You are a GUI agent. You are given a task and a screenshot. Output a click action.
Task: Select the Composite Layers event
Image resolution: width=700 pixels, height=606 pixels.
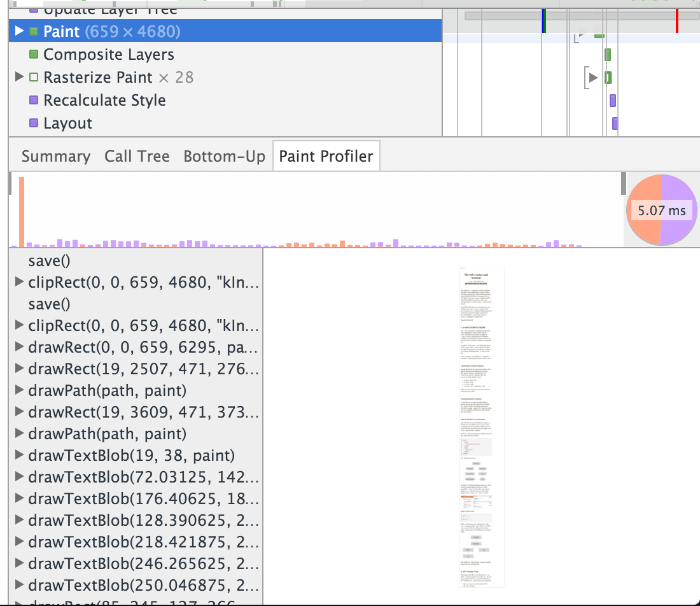click(225, 54)
